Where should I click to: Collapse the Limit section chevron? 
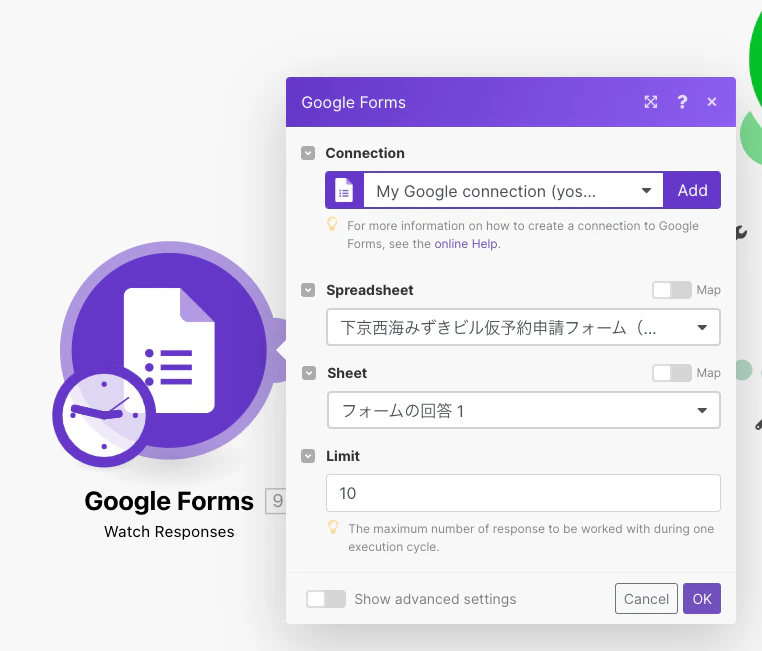pyautogui.click(x=308, y=456)
